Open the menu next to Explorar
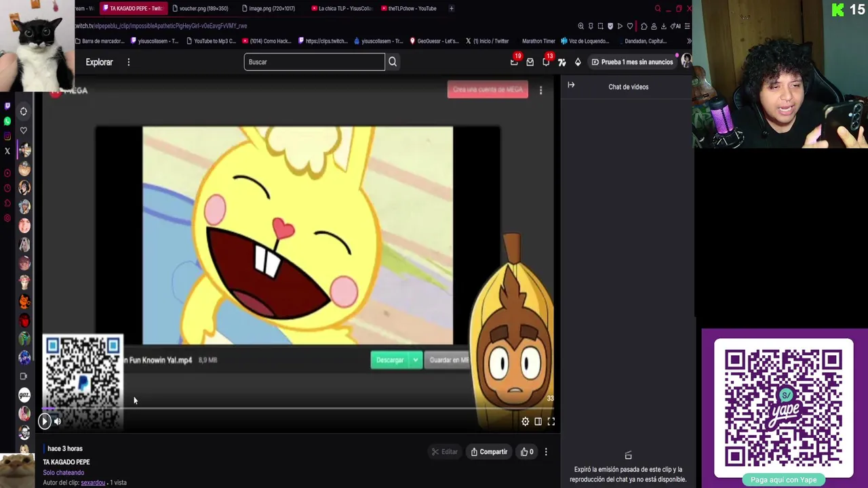The image size is (868, 488). (x=128, y=62)
